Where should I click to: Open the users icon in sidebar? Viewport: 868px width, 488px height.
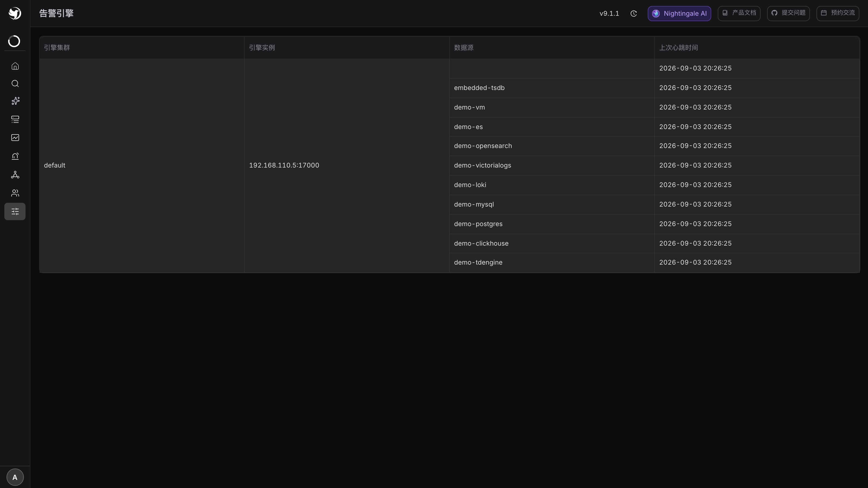(15, 193)
